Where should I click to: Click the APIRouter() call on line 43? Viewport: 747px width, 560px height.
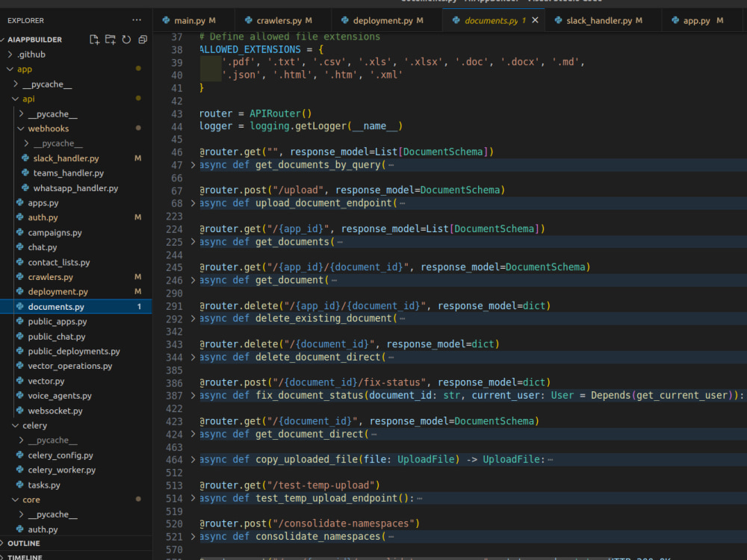(281, 113)
